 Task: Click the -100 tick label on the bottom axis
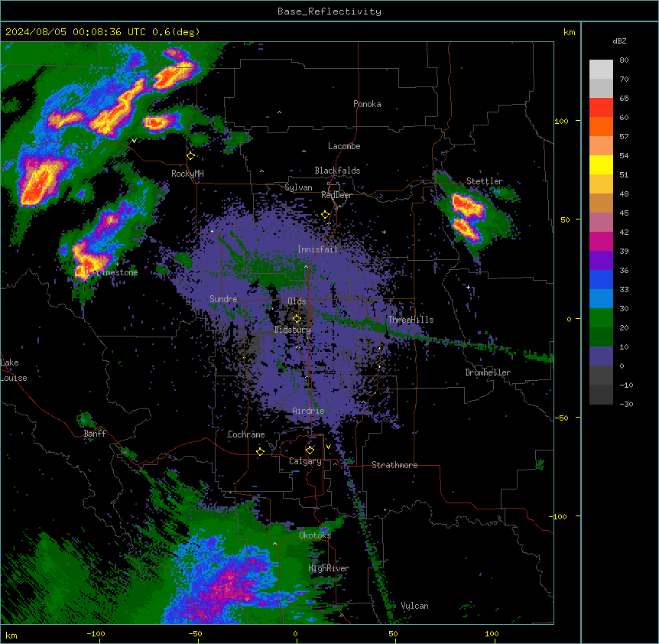[x=96, y=633]
